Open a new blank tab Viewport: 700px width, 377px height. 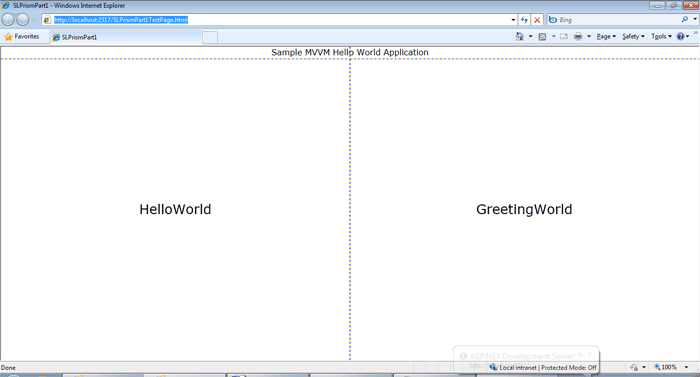[210, 38]
